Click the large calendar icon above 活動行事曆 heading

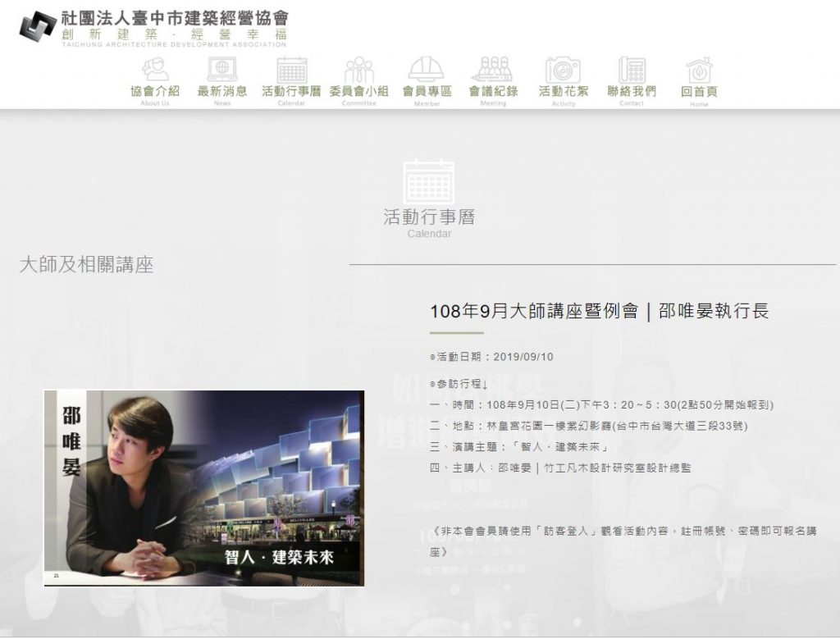point(428,180)
